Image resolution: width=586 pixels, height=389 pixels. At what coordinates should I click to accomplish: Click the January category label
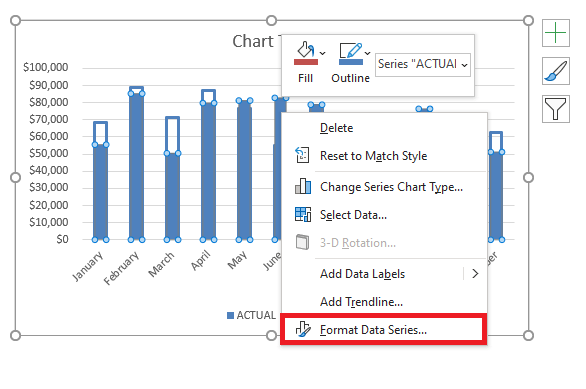87,266
